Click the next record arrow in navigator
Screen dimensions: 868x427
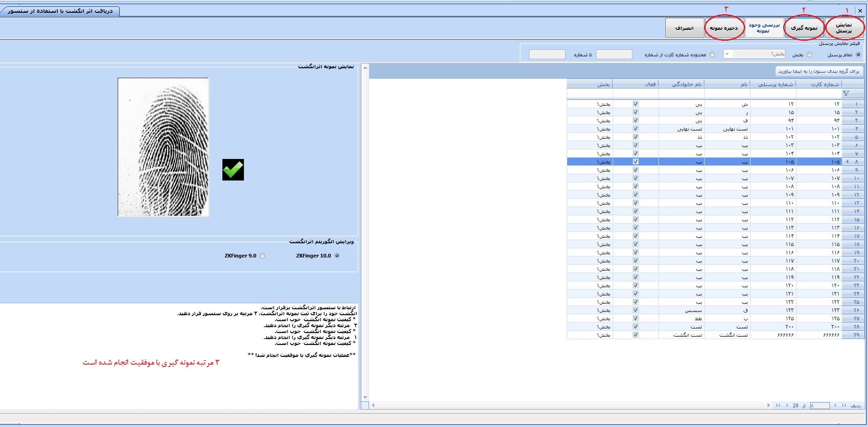(787, 405)
